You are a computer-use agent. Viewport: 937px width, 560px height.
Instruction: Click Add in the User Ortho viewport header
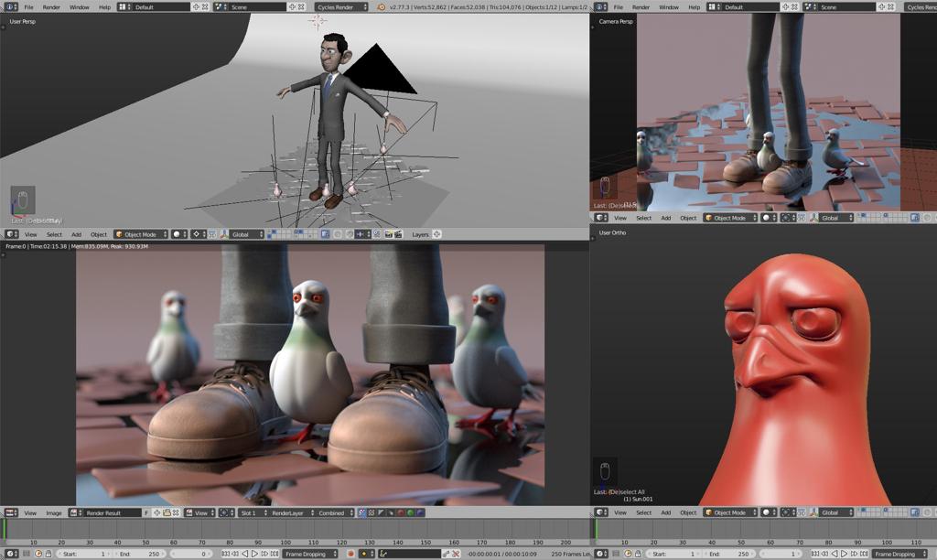pyautogui.click(x=666, y=512)
